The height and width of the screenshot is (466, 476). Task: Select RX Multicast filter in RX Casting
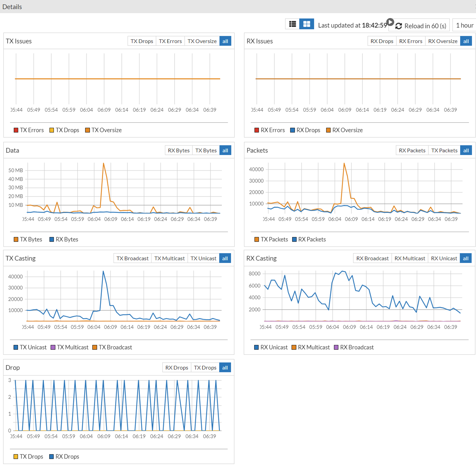409,258
